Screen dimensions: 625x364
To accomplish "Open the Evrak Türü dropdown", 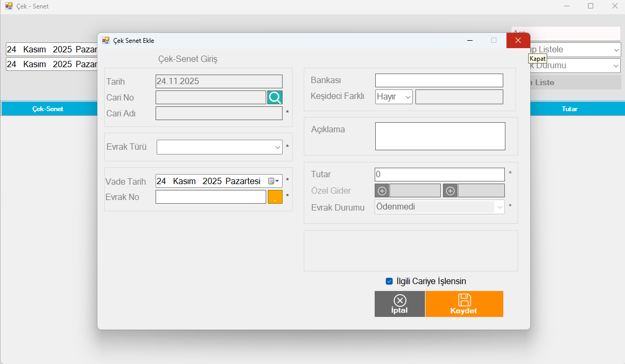I will 220,147.
